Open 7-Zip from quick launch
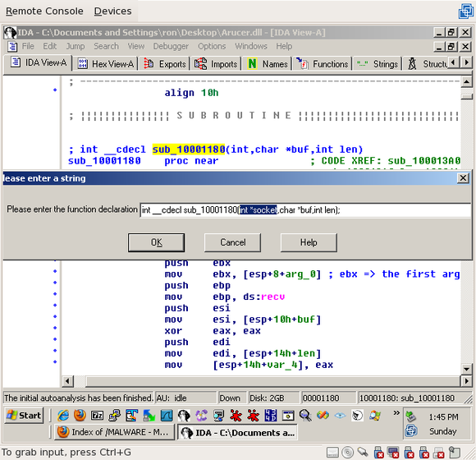This screenshot has height=460, width=476. (98, 415)
